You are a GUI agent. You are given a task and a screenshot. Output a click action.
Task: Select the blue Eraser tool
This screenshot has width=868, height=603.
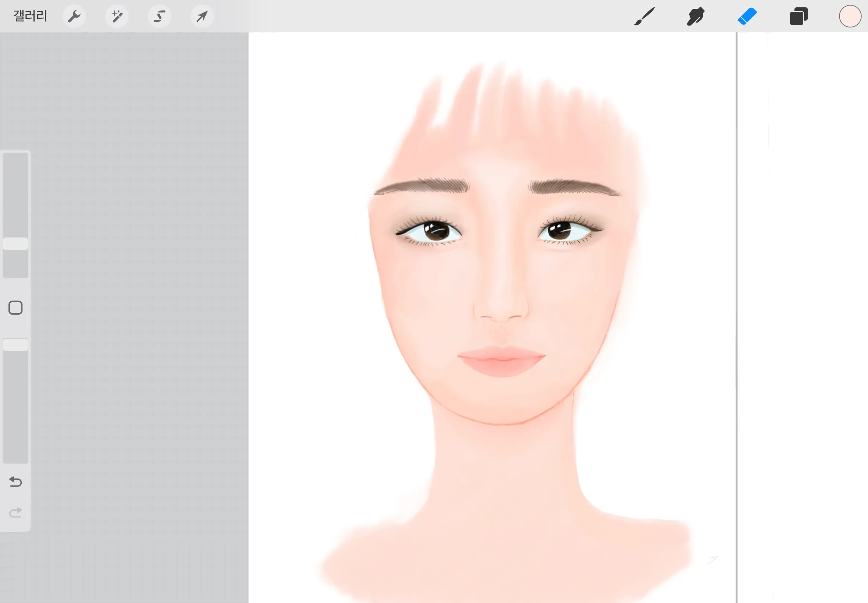[x=747, y=16]
